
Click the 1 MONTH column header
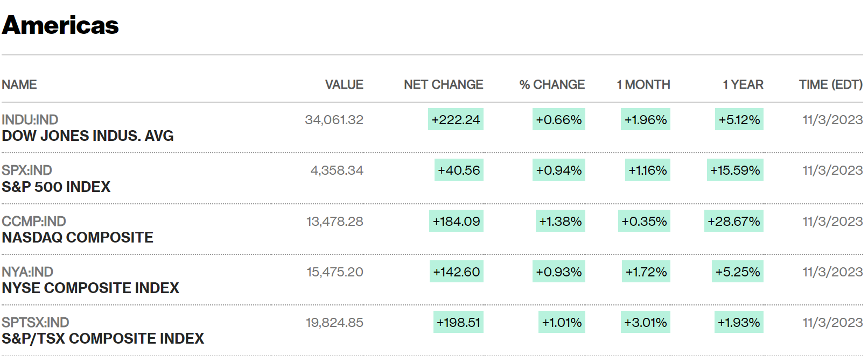pyautogui.click(x=643, y=85)
